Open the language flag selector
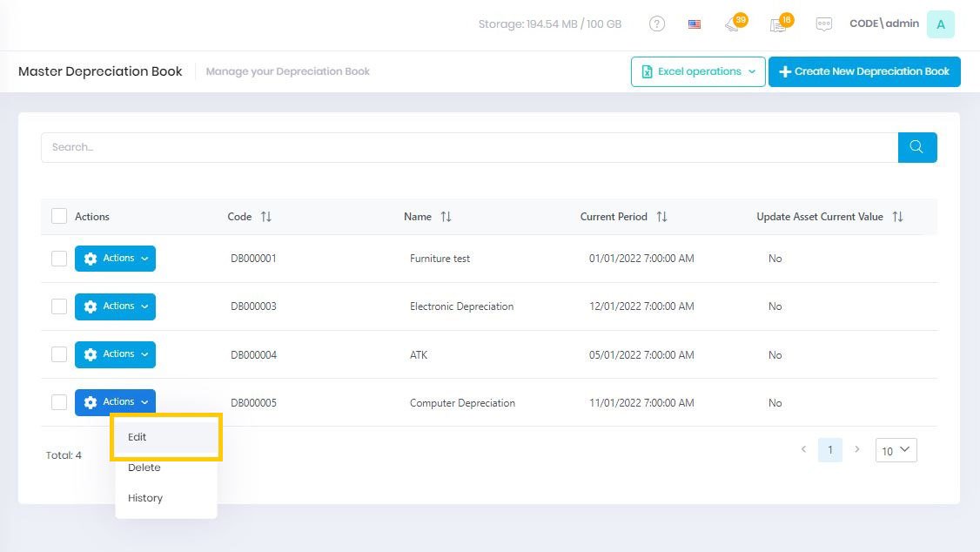This screenshot has height=552, width=980. tap(695, 24)
